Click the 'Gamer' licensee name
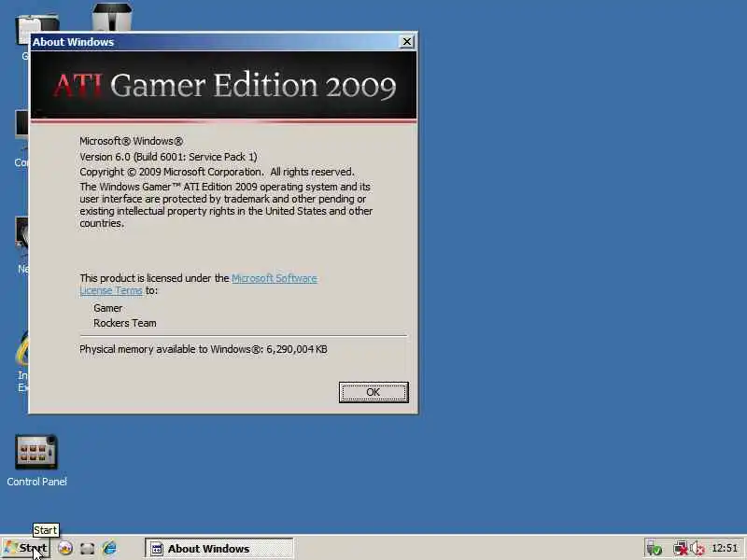747x560 pixels. [107, 308]
